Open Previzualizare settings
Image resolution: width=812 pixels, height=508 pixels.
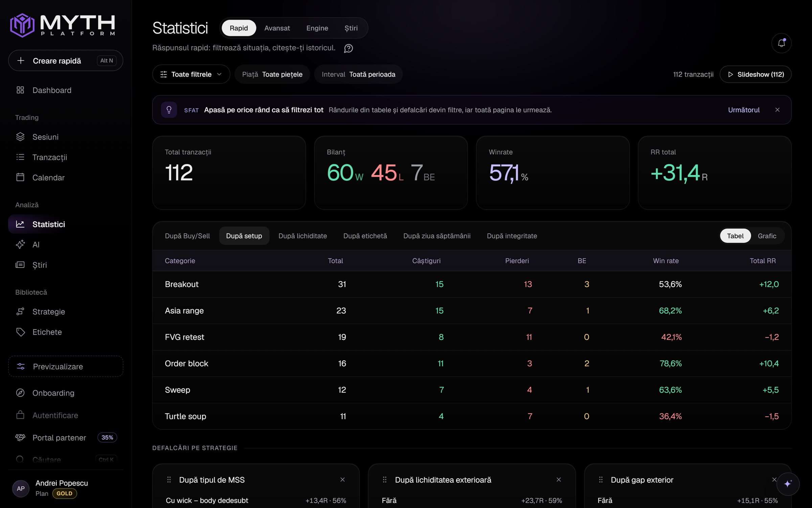click(x=66, y=366)
